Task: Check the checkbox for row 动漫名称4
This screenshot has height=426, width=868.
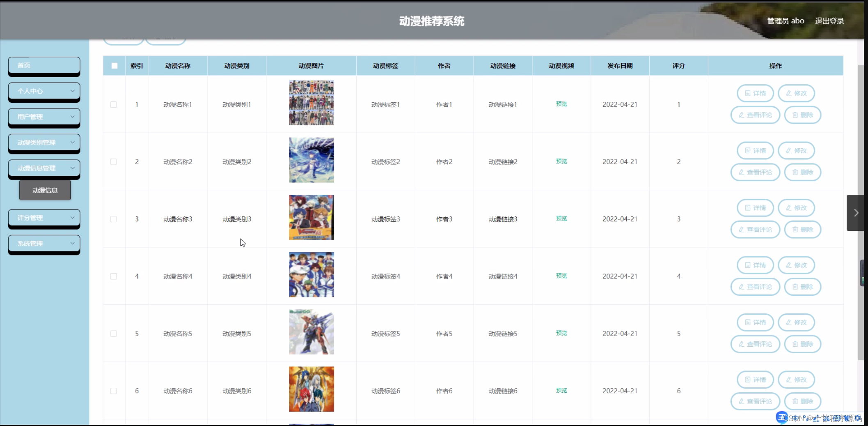Action: pyautogui.click(x=114, y=276)
